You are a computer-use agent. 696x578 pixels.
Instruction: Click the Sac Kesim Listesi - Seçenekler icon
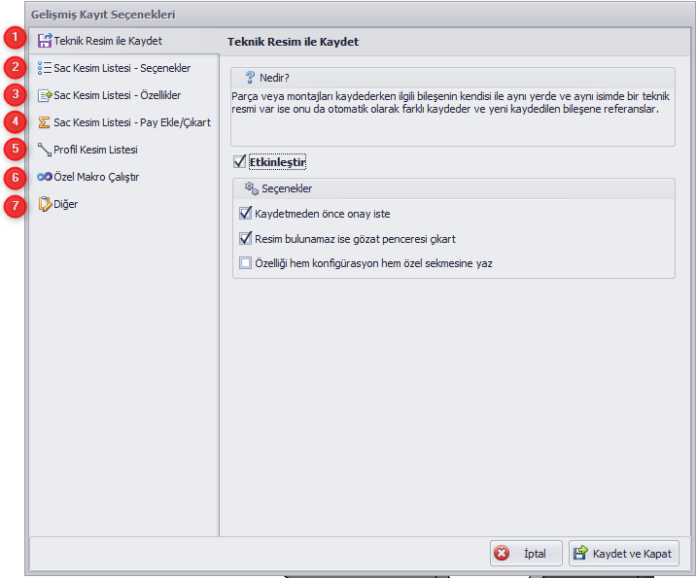point(44,68)
